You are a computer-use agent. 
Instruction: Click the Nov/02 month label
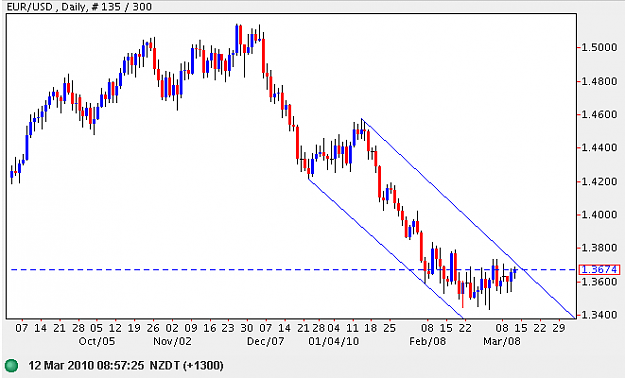(x=172, y=341)
